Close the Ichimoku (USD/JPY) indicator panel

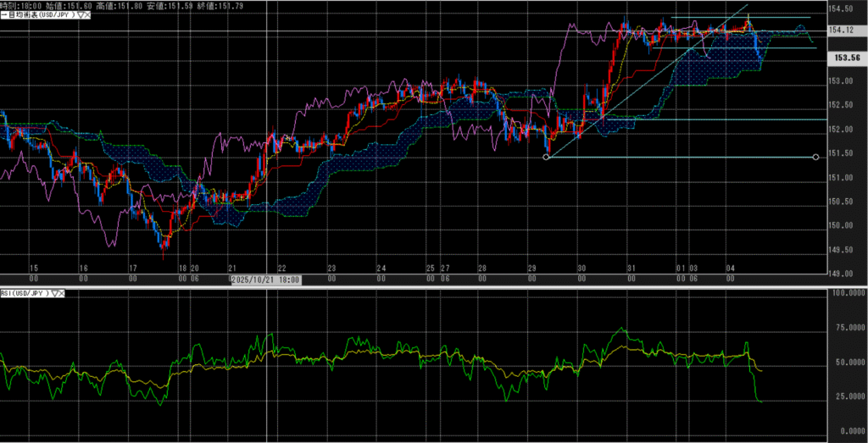click(88, 15)
